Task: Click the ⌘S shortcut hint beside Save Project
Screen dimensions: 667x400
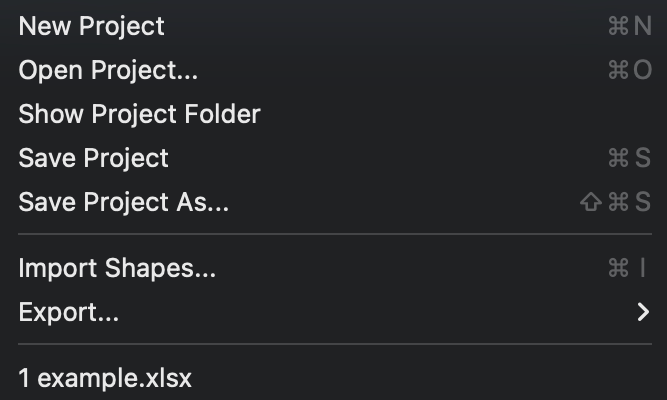Action: (x=630, y=158)
